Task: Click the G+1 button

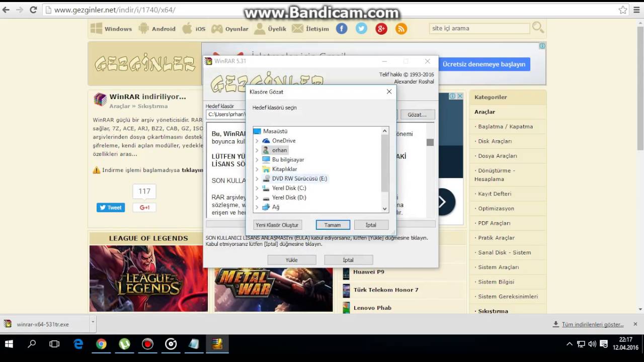Action: [x=144, y=208]
